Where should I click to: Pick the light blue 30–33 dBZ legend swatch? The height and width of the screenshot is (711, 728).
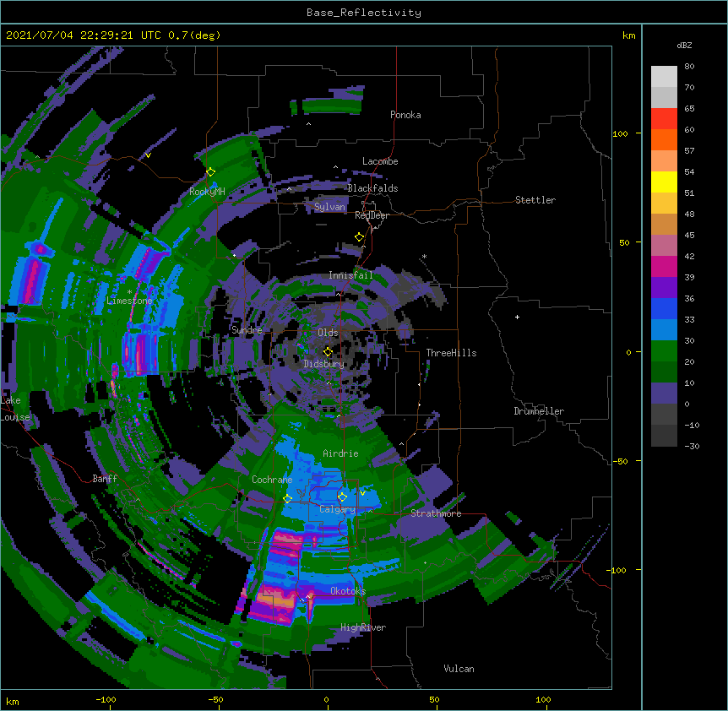tap(664, 330)
